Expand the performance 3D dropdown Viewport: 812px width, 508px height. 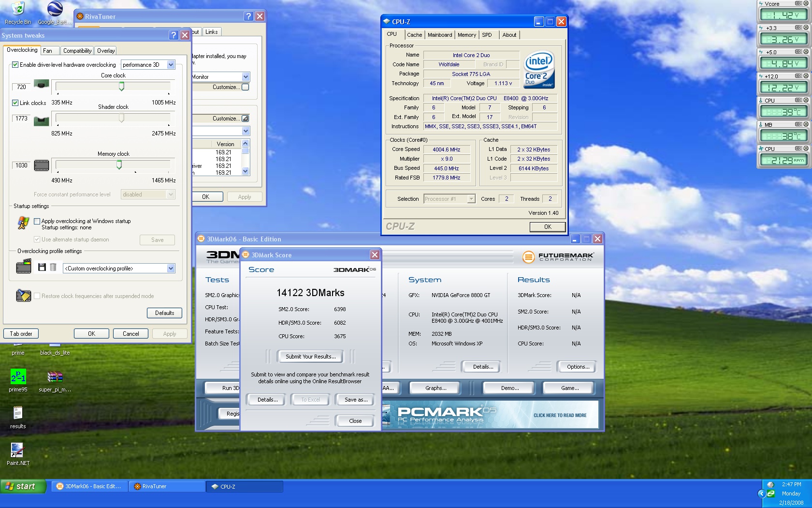point(171,65)
